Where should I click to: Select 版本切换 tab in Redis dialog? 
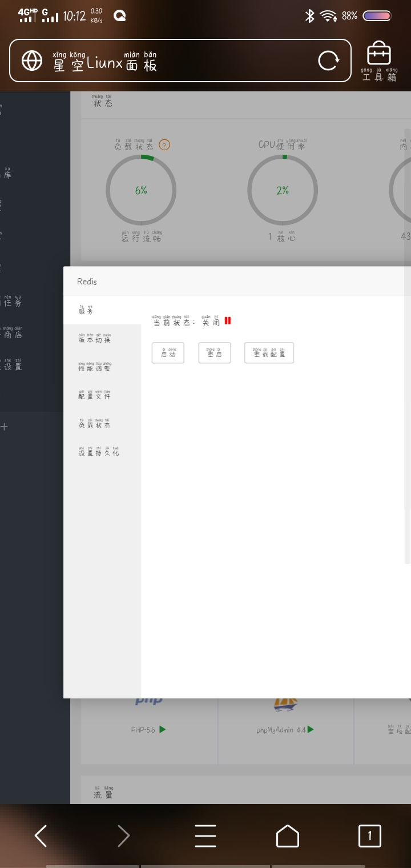(102, 339)
